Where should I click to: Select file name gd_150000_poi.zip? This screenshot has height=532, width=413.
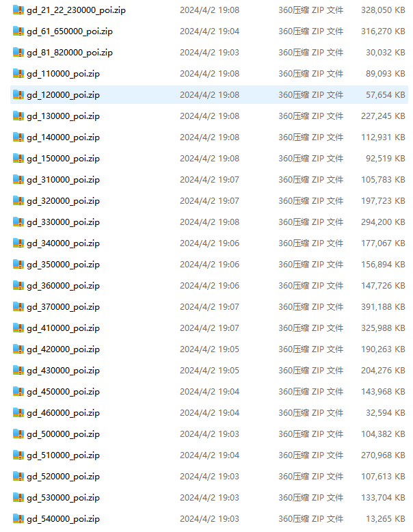click(64, 159)
